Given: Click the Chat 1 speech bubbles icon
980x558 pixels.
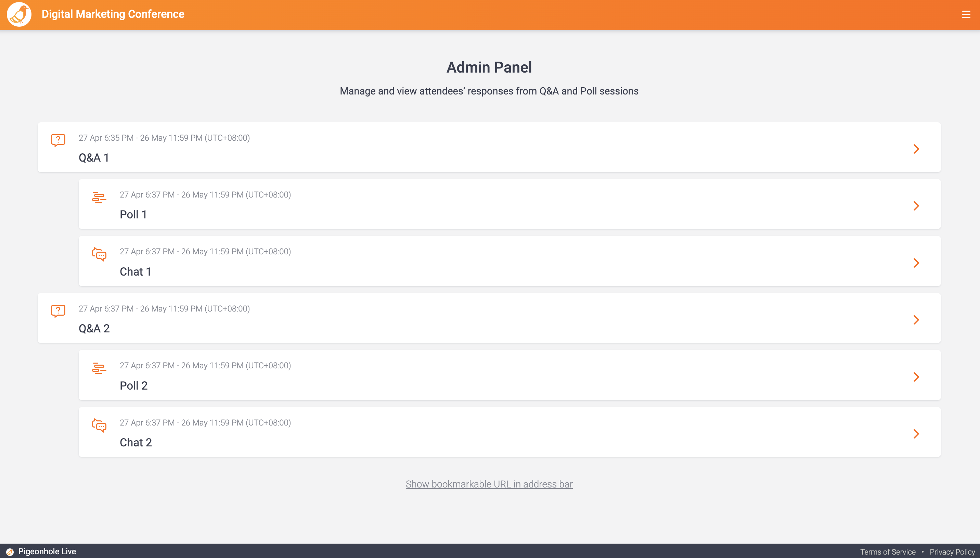Looking at the screenshot, I should coord(99,254).
